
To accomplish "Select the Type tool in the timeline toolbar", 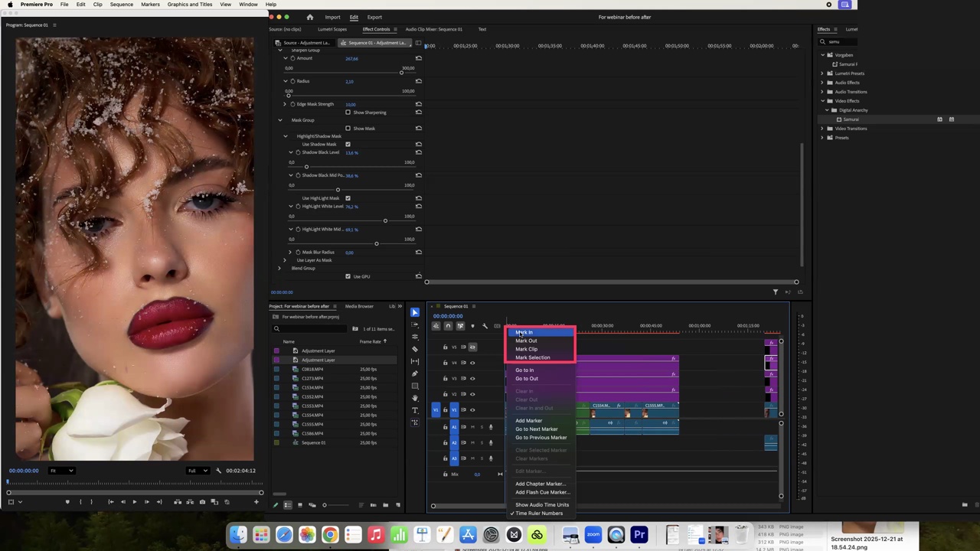I will click(x=415, y=410).
